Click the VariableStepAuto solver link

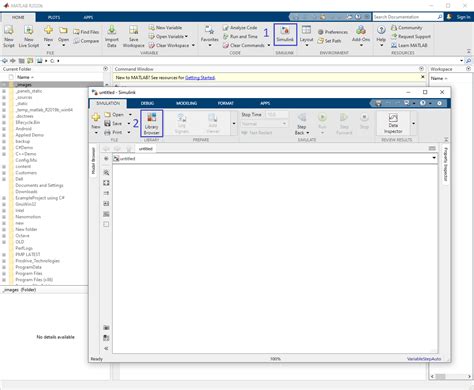tap(424, 359)
